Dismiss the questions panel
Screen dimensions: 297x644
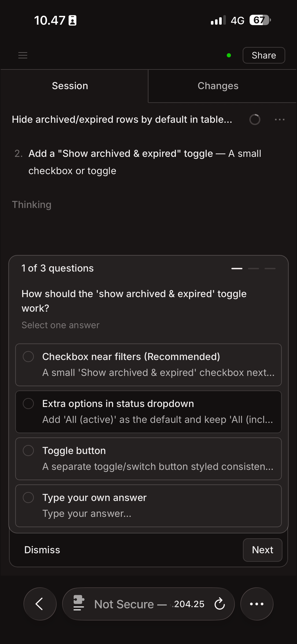click(x=42, y=550)
